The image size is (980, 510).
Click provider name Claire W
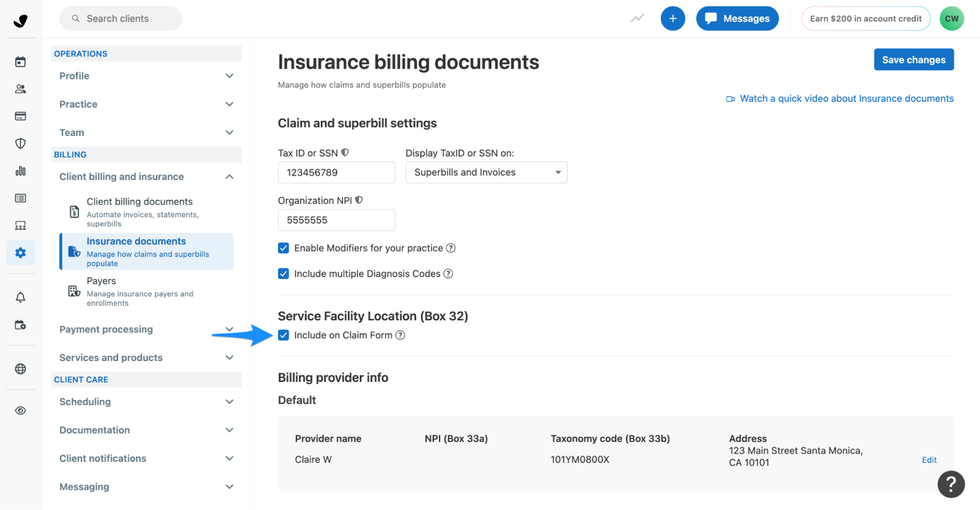pos(313,459)
